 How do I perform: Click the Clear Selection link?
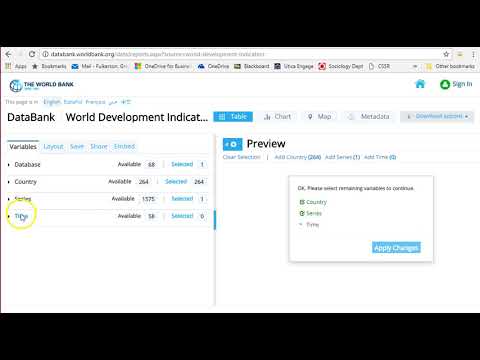click(x=241, y=157)
